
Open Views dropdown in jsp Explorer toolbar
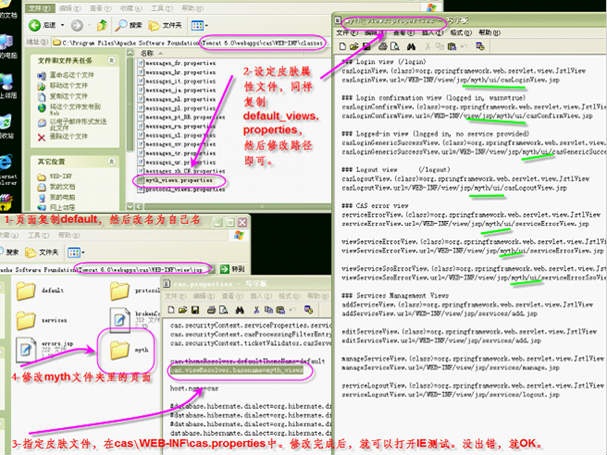[x=76, y=252]
